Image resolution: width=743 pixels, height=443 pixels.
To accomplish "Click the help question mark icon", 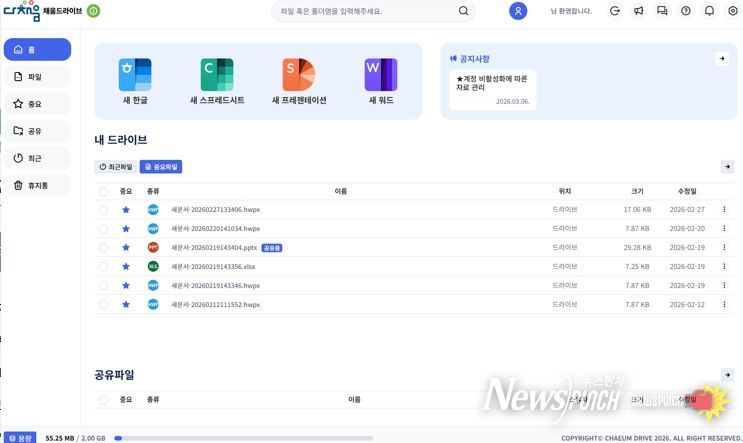I will [x=685, y=11].
